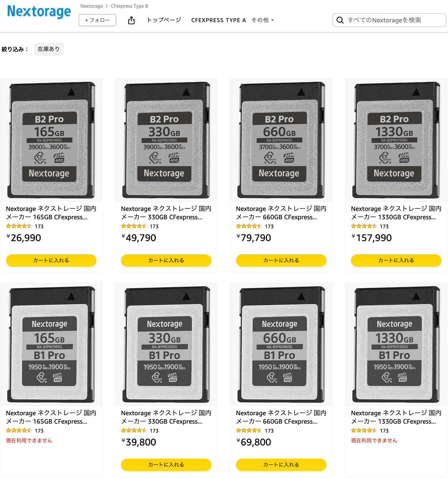The width and height of the screenshot is (448, 478).
Task: Click star rating of B1 Pro 330GB
Action: click(x=134, y=431)
